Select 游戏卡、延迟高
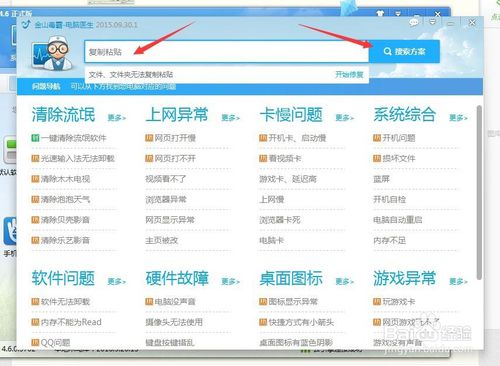The image size is (500, 366). point(288,179)
